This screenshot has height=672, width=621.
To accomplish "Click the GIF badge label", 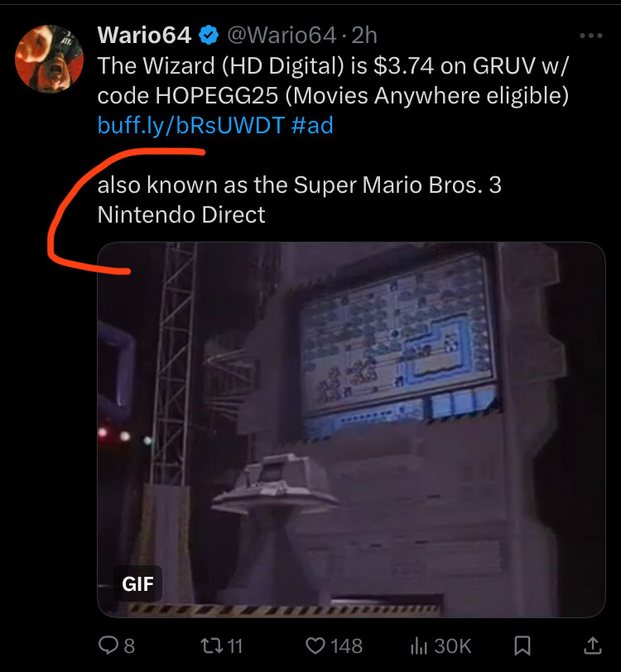I will click(x=137, y=583).
